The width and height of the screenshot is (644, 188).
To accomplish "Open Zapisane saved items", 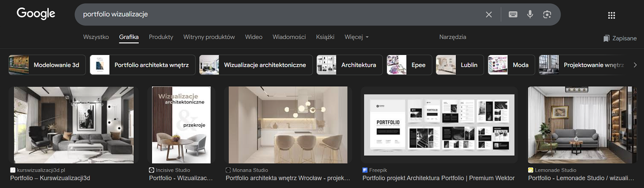I will tap(620, 38).
